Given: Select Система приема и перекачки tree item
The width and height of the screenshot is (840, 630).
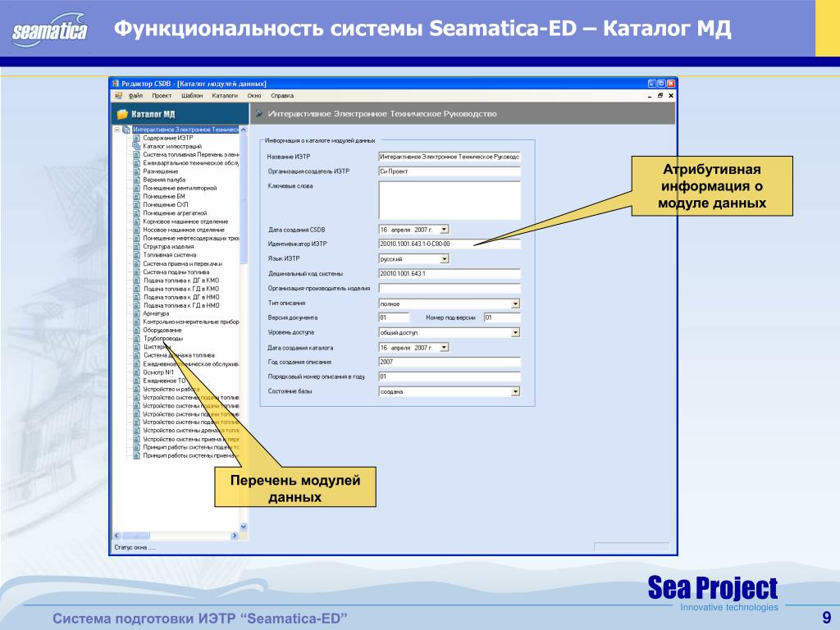Looking at the screenshot, I should (x=182, y=263).
